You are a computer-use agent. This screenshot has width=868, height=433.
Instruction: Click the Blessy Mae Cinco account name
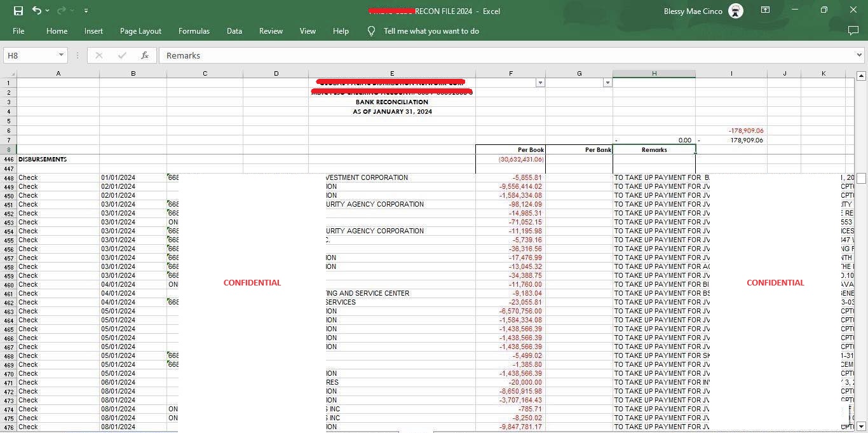click(693, 11)
